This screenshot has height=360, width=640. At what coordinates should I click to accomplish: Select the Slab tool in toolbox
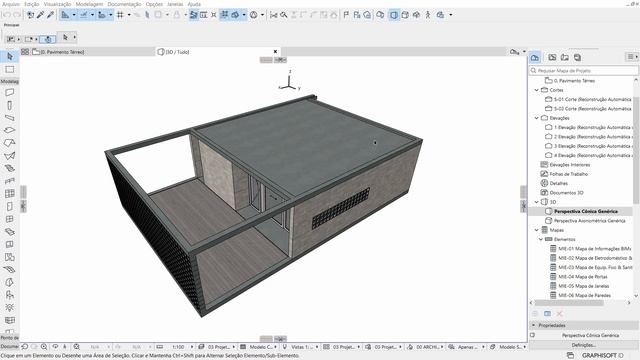pos(10,130)
